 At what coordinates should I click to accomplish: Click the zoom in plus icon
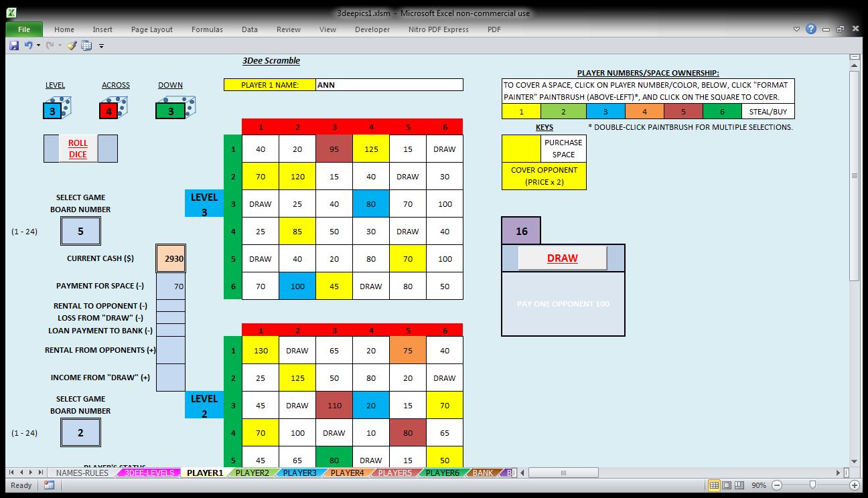(x=855, y=485)
